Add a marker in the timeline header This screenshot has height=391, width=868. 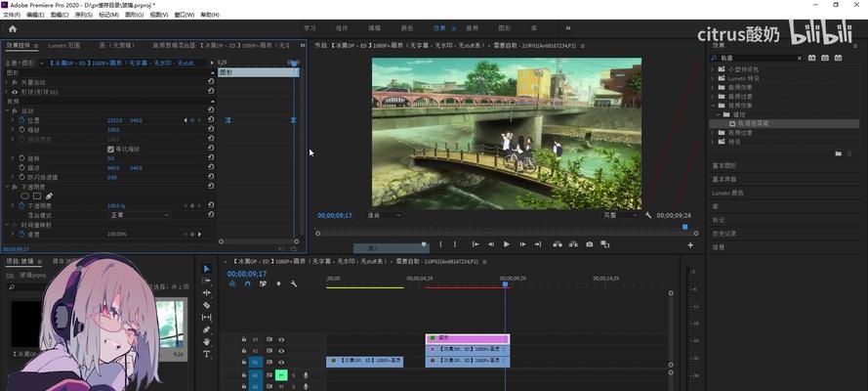[278, 283]
